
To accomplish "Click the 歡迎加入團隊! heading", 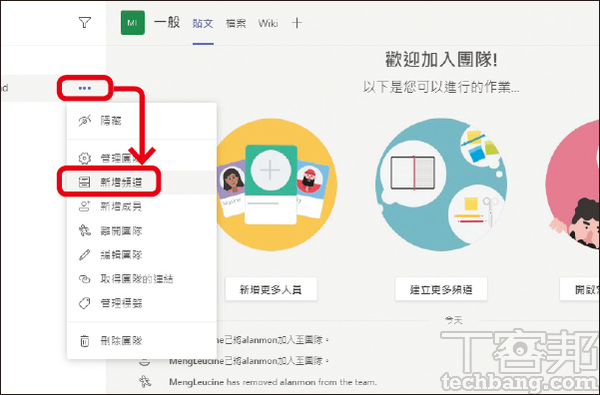I will coord(441,60).
